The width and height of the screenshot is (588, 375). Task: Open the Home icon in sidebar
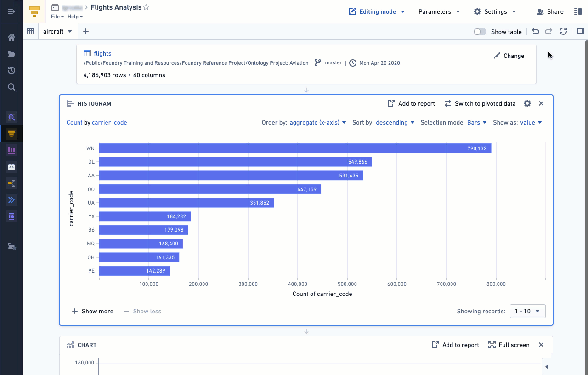click(x=11, y=38)
